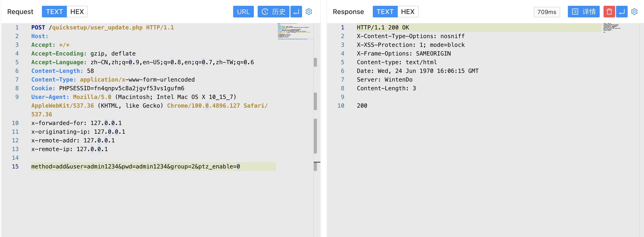The image size is (644, 237).
Task: Click the Accept: */* header line
Action: 51,45
